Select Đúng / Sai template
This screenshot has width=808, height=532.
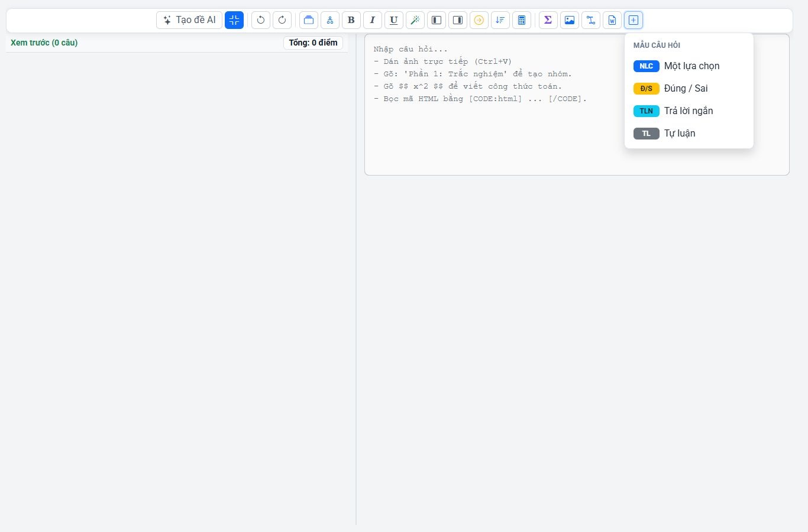pos(689,89)
